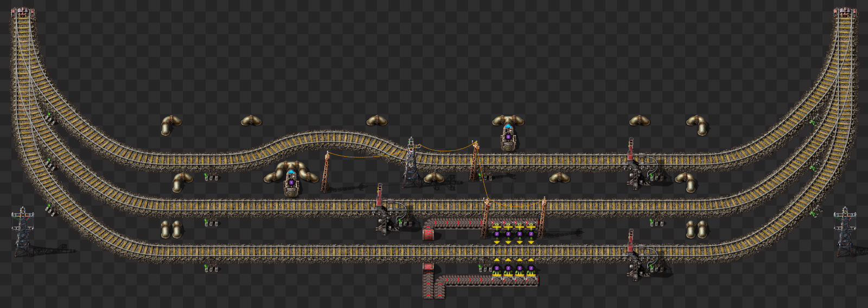Viewport: 868px width, 308px height.
Task: Click the express belt corner at the bottom
Action: pos(441,280)
